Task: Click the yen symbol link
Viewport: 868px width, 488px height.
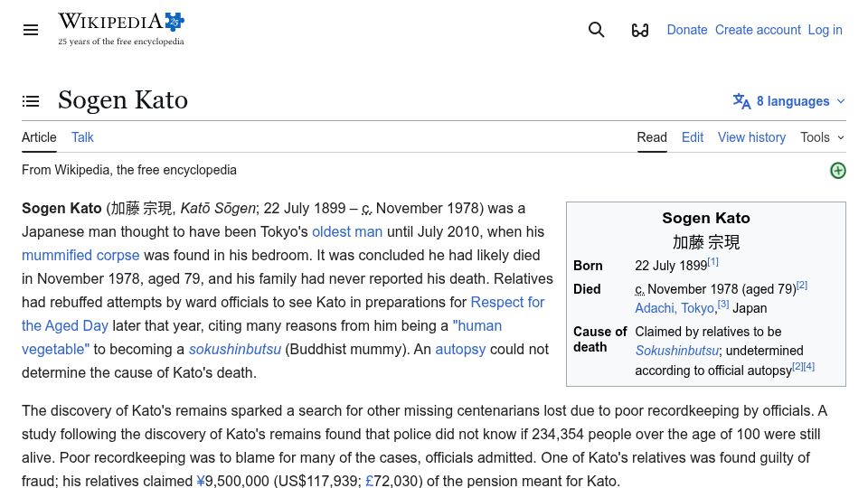Action: coord(201,481)
